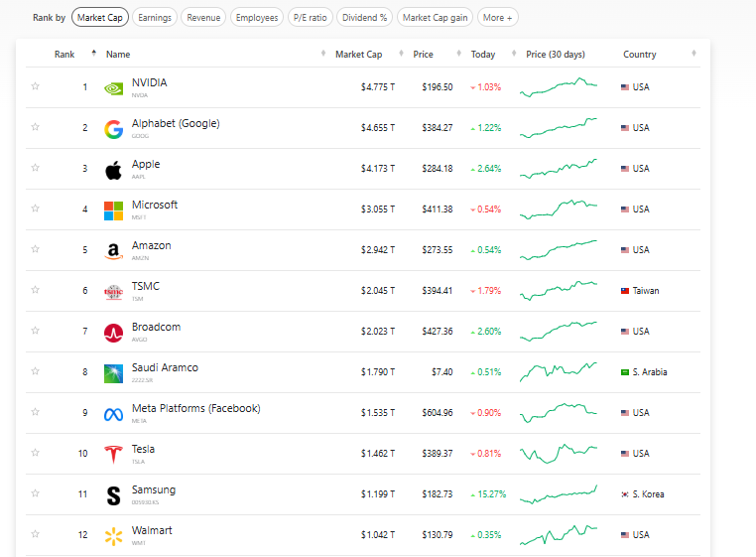Sort by Today column arrows

point(514,53)
